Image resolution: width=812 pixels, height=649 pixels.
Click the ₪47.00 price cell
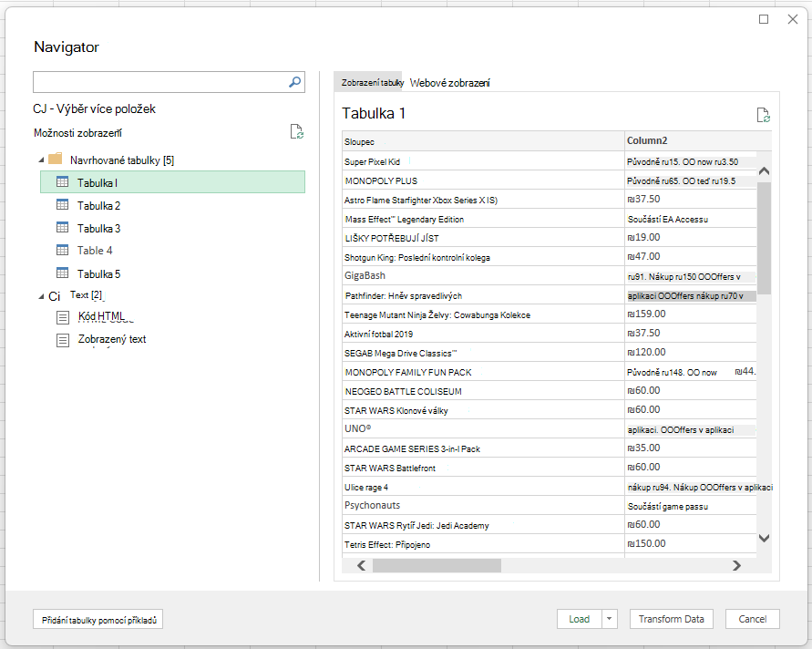point(691,257)
